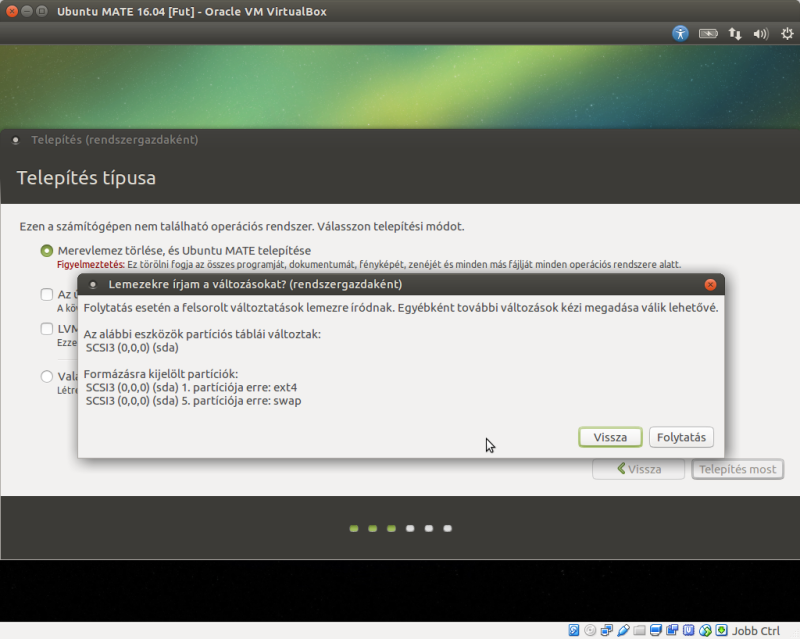
Task: Maximize the VirtualBox VM window
Action: click(x=42, y=11)
